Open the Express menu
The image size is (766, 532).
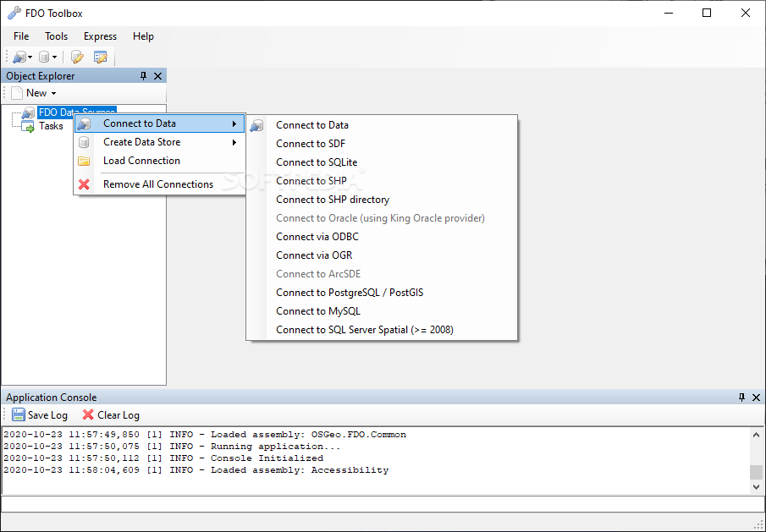(100, 36)
